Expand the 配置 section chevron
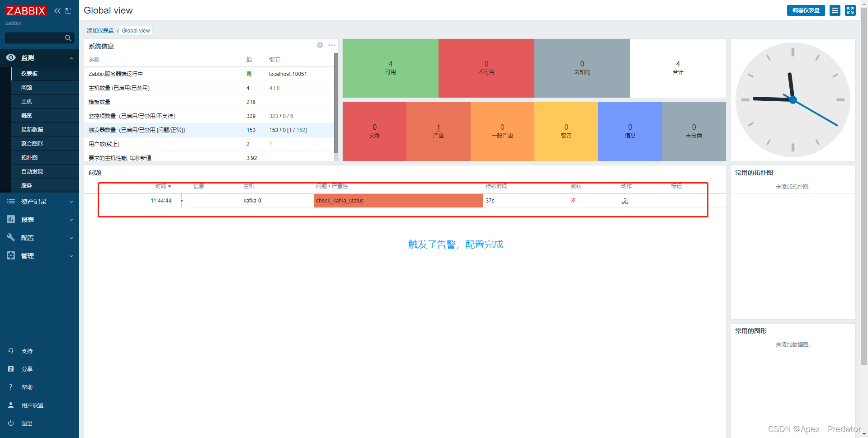Image resolution: width=868 pixels, height=438 pixels. point(71,238)
